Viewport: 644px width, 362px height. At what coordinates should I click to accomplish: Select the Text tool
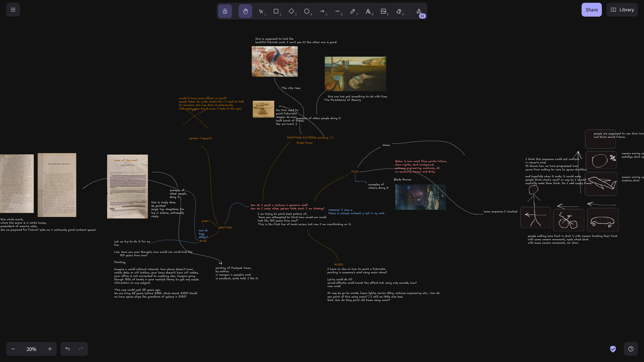(x=368, y=11)
